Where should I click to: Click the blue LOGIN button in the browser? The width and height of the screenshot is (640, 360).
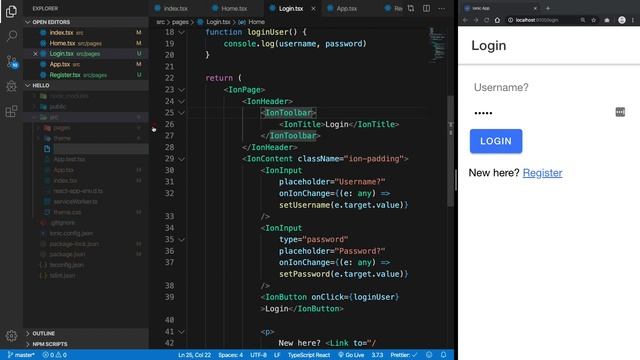[x=496, y=141]
